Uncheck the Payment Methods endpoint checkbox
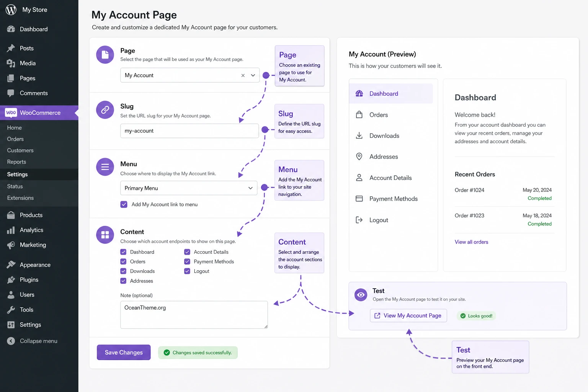Viewport: 588px width, 392px height. (187, 261)
